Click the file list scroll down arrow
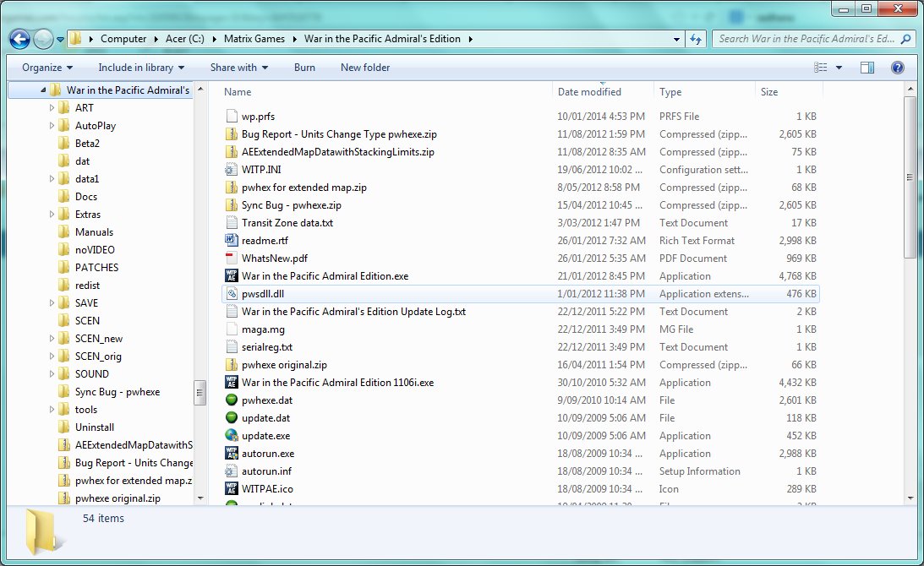Viewport: 924px width, 566px height. [x=910, y=498]
